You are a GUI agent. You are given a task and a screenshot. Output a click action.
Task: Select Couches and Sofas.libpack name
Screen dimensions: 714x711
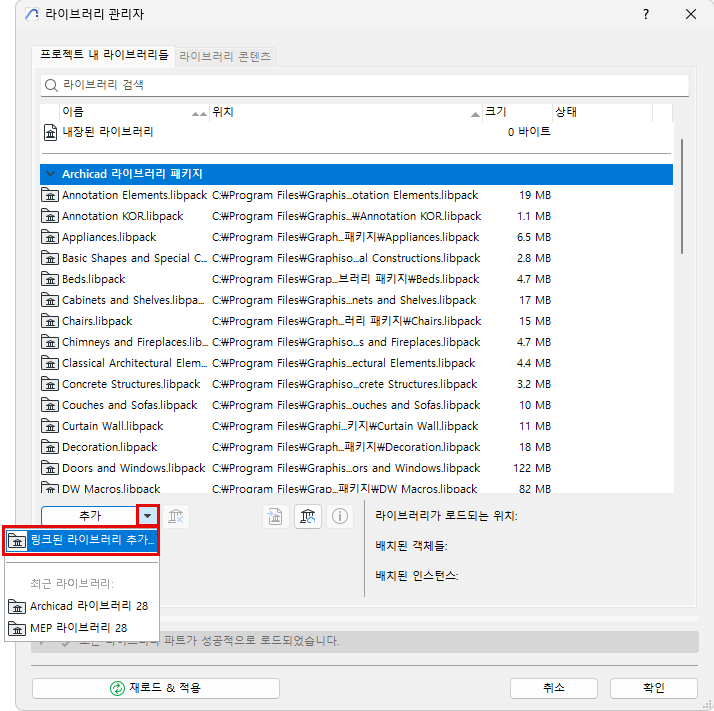(x=129, y=405)
